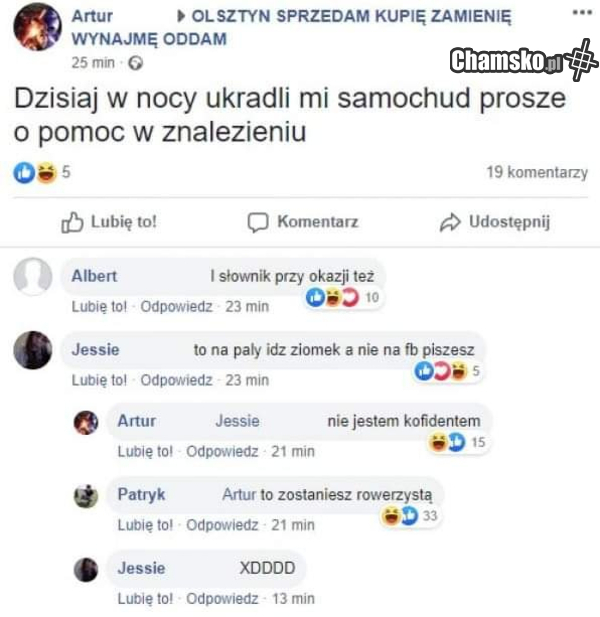
Task: View the 33 reactions on Patryk's comment
Action: [x=409, y=515]
